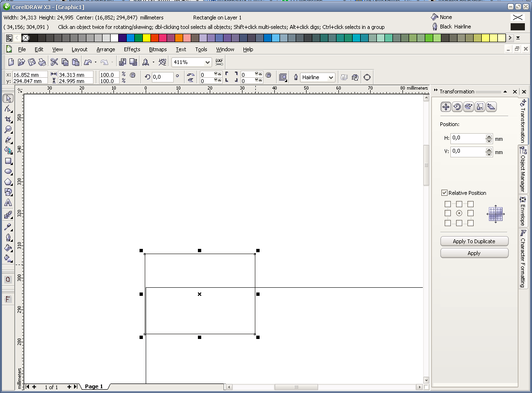Image resolution: width=532 pixels, height=393 pixels.
Task: Click the Apply button
Action: (x=474, y=253)
